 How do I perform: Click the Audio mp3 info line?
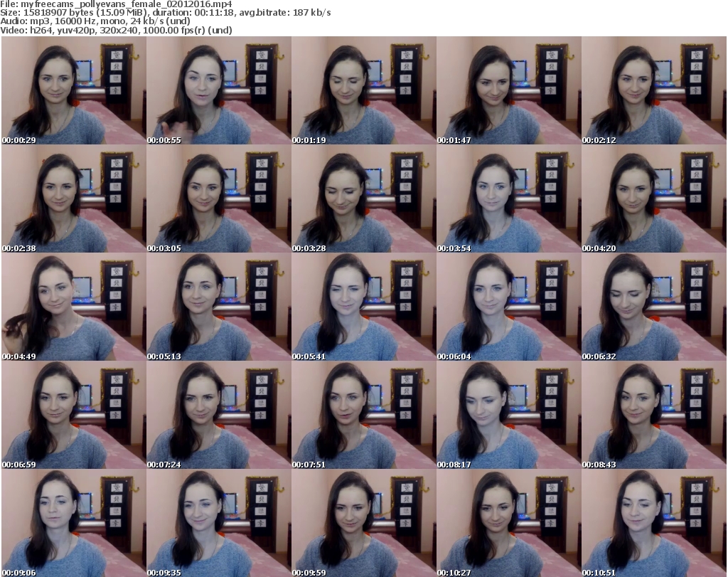click(x=95, y=21)
